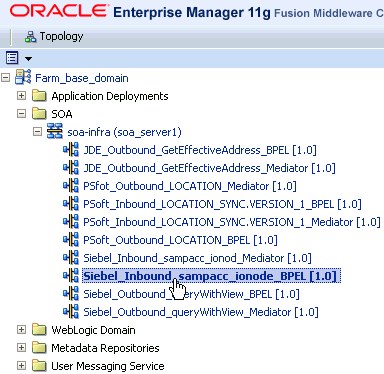Expand the User Messaging Service folder

coord(21,366)
